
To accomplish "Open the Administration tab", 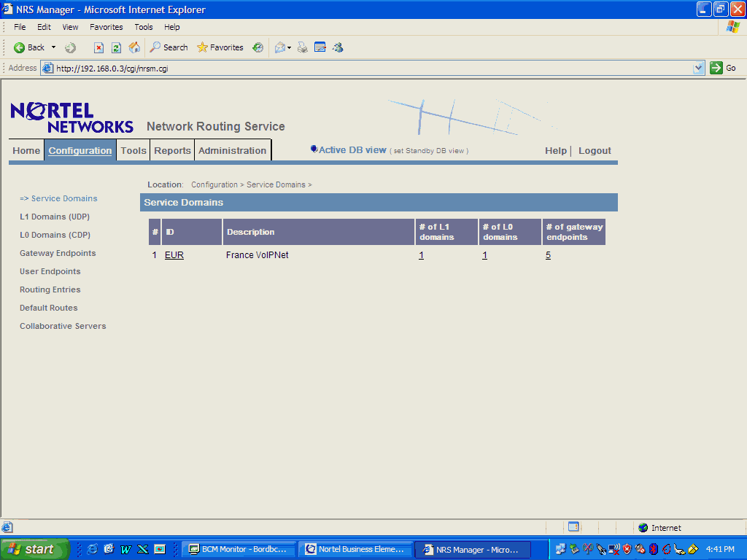I will (233, 150).
